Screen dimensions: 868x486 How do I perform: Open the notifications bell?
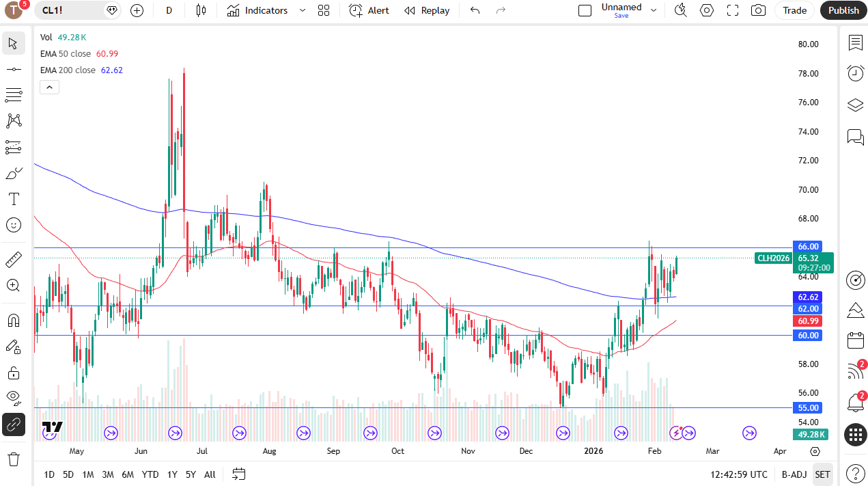tap(855, 403)
